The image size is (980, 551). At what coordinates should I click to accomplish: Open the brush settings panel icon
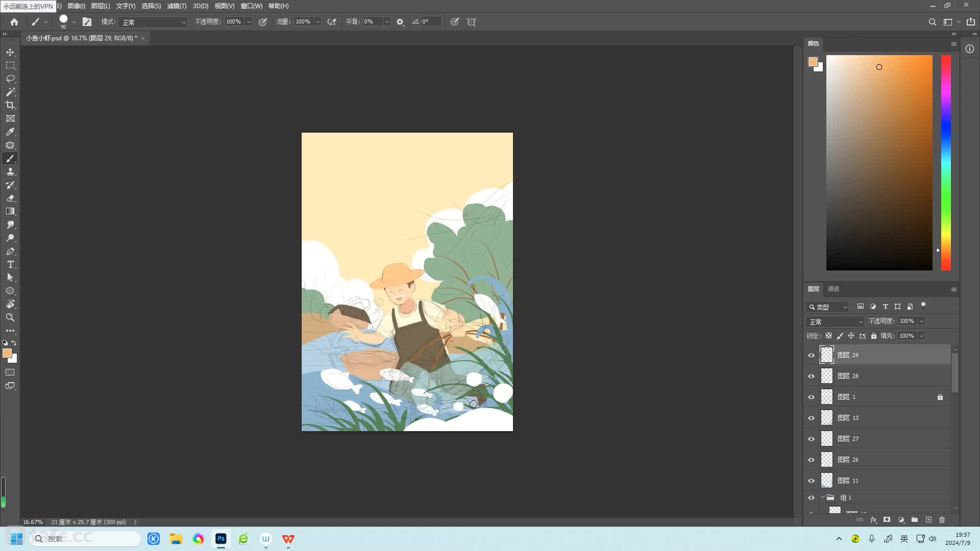pos(87,22)
